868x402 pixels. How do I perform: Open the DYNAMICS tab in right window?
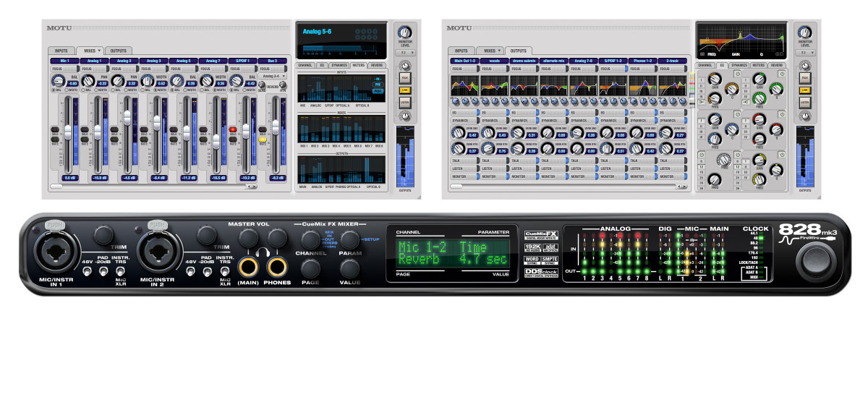click(x=739, y=65)
